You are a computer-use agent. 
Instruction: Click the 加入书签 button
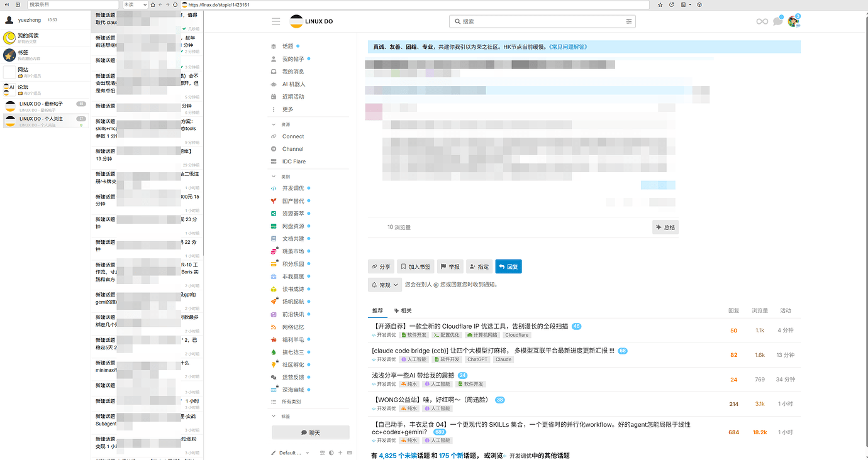coord(415,266)
